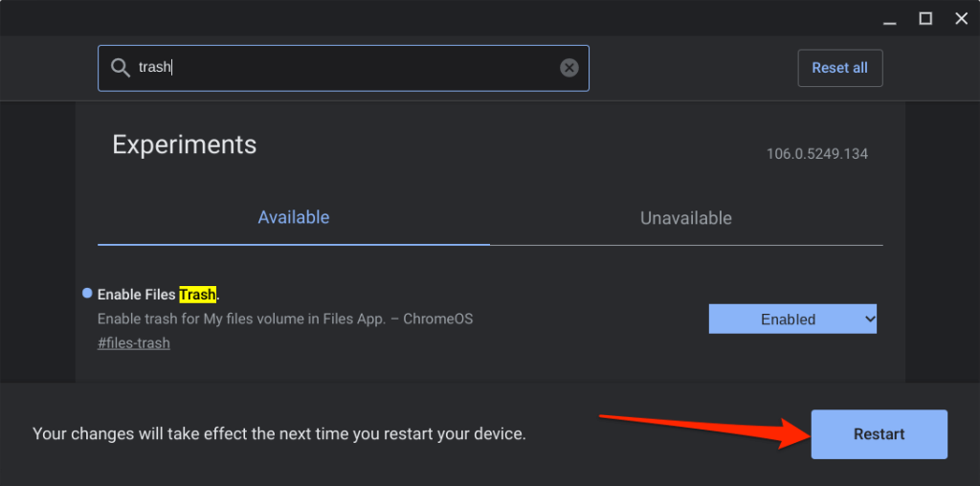The width and height of the screenshot is (980, 486).
Task: Click the magnifier search icon
Action: tap(121, 68)
